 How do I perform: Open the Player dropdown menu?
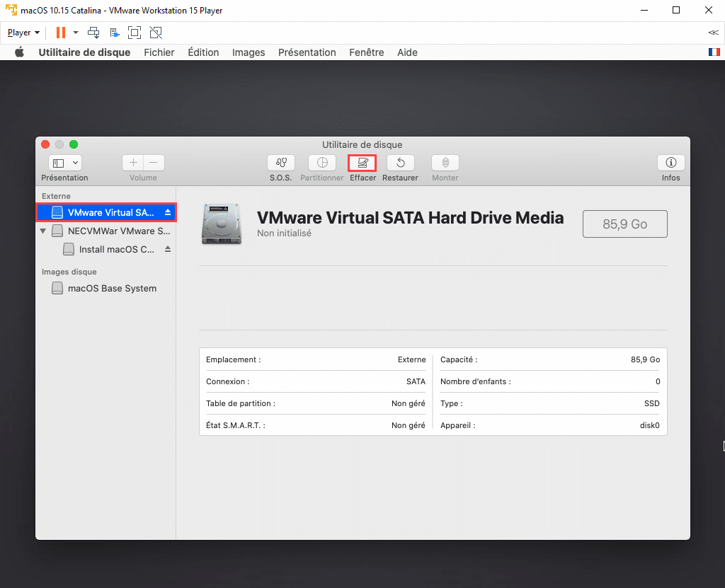tap(23, 33)
